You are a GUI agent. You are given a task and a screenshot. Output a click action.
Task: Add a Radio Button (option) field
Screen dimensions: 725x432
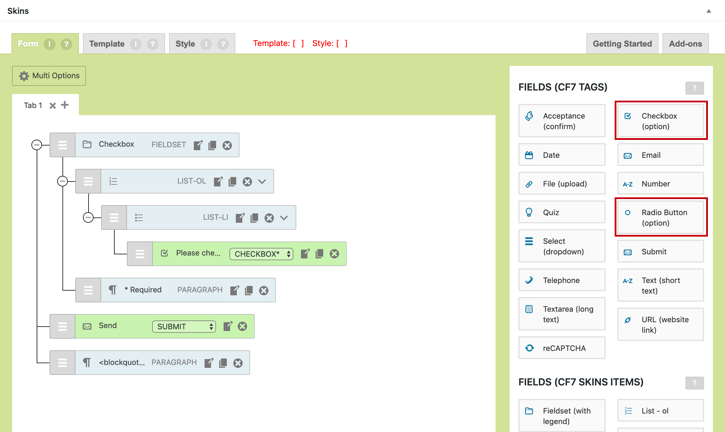662,217
